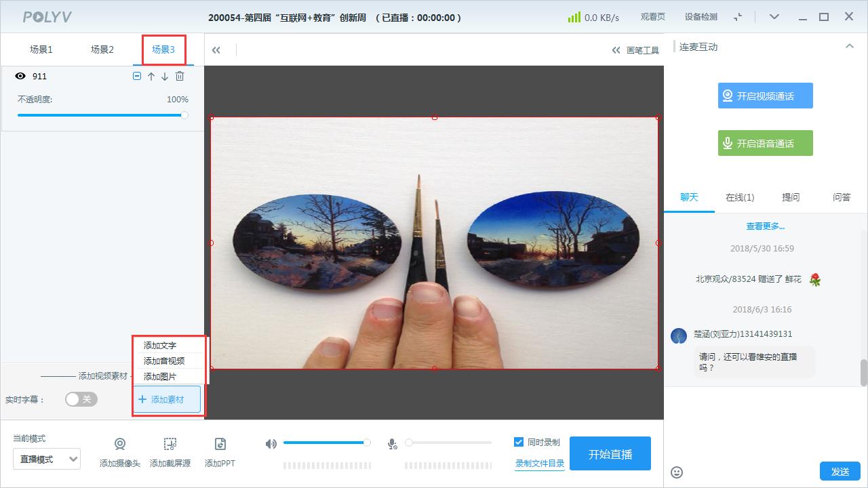Open the 录制文件目录 link
The width and height of the screenshot is (868, 488).
pos(540,464)
